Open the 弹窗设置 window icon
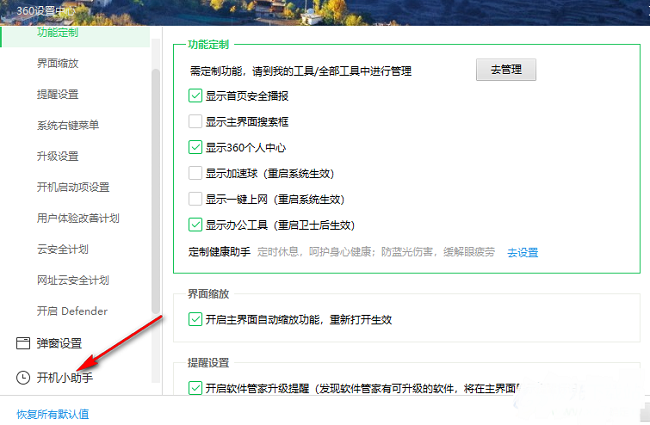Viewport: 650px width, 425px height. pos(23,343)
